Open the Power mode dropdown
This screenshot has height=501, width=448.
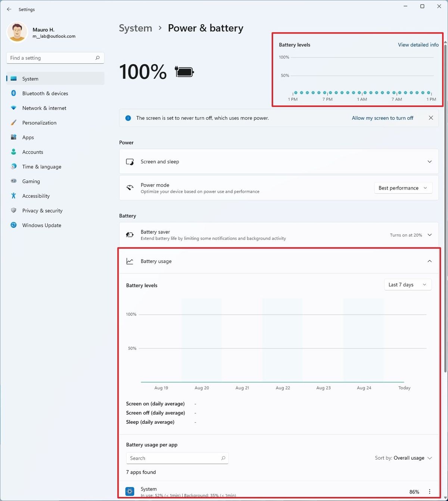pyautogui.click(x=403, y=188)
